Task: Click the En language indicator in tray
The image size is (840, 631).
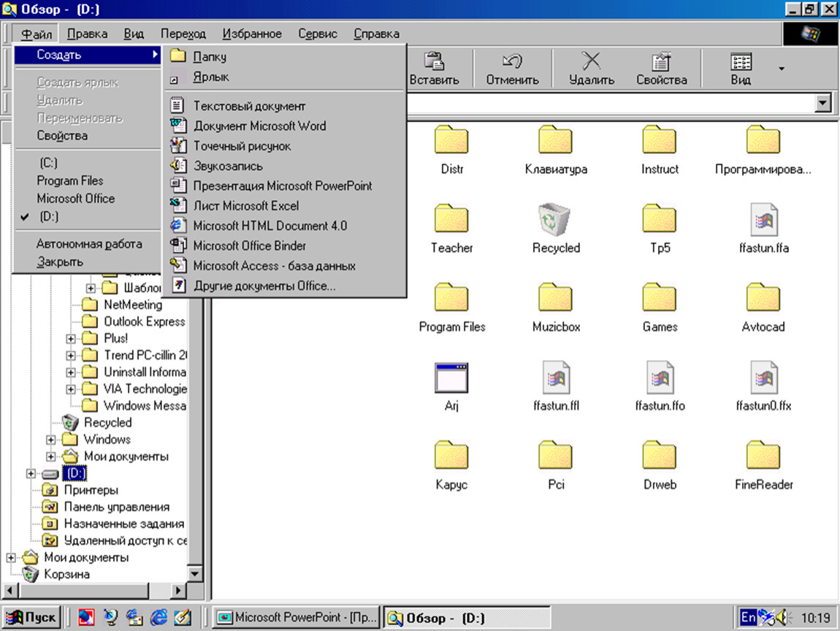Action: pyautogui.click(x=748, y=618)
